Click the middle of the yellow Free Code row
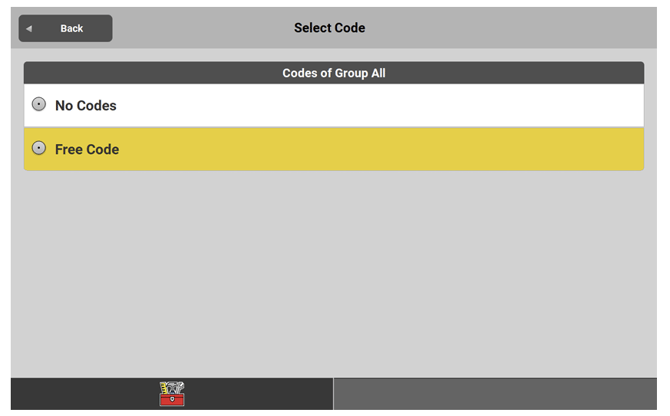The width and height of the screenshot is (670, 416). pos(334,149)
